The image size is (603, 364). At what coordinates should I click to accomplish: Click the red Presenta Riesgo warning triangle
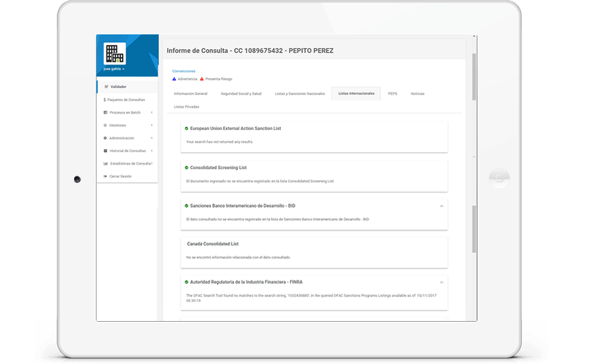coord(202,79)
